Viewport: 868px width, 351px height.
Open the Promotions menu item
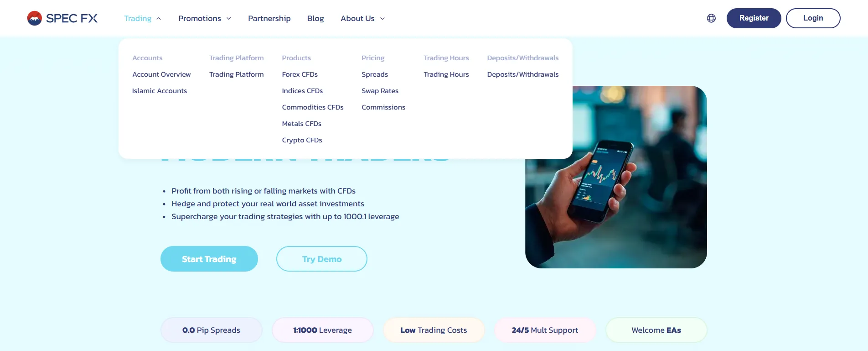click(200, 18)
